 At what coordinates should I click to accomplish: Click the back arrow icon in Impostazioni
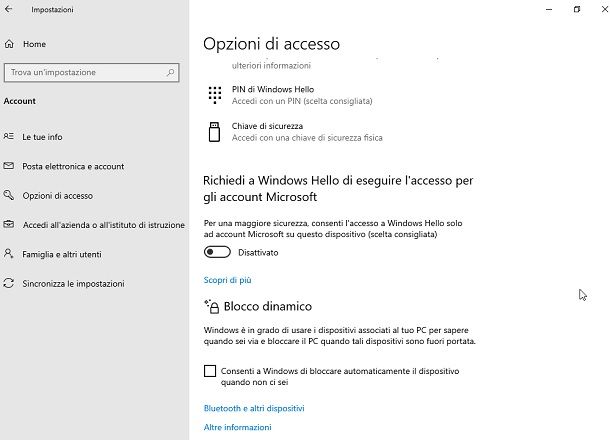pyautogui.click(x=9, y=9)
